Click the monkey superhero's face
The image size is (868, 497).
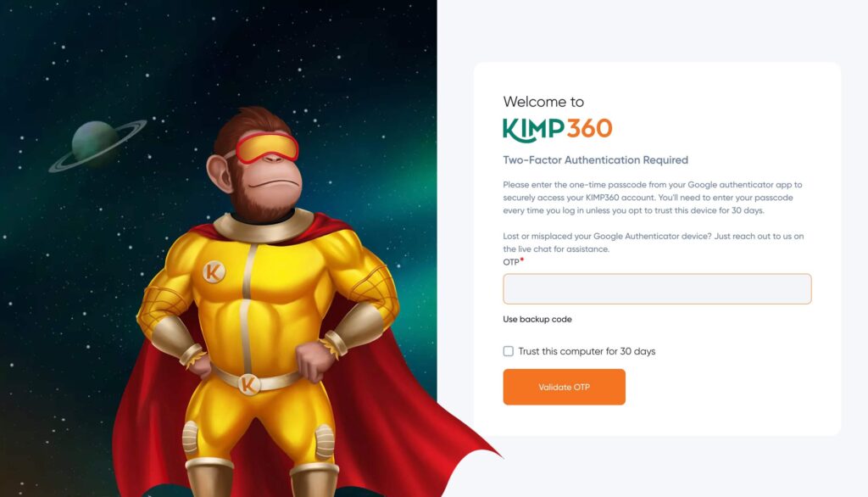[x=265, y=172]
